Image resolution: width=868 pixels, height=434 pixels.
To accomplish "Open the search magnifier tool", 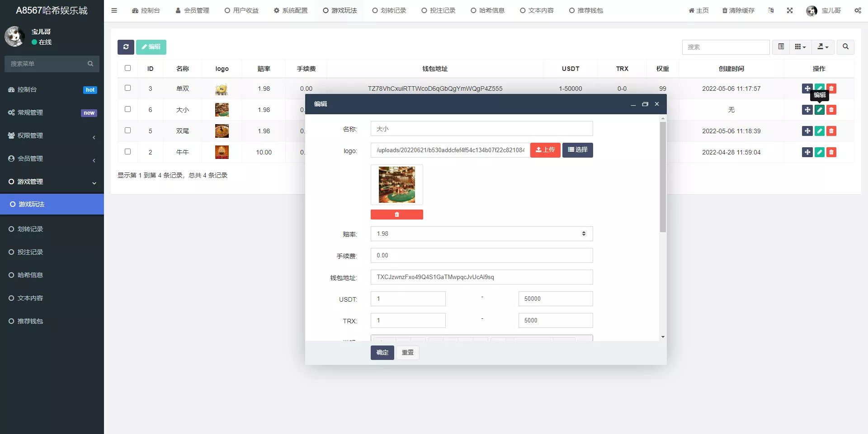I will (845, 47).
